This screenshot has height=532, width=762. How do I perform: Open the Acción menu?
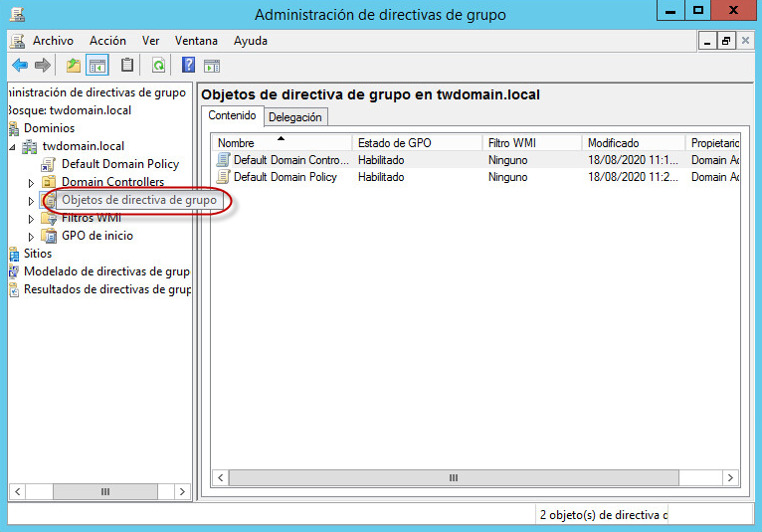click(107, 41)
